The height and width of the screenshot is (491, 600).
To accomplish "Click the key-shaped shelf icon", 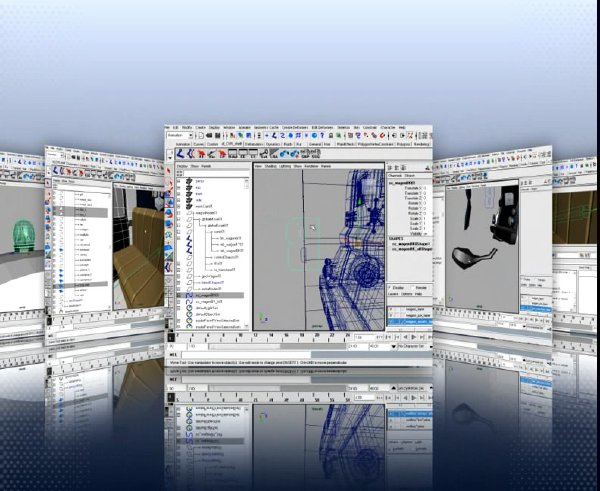I will tap(264, 153).
